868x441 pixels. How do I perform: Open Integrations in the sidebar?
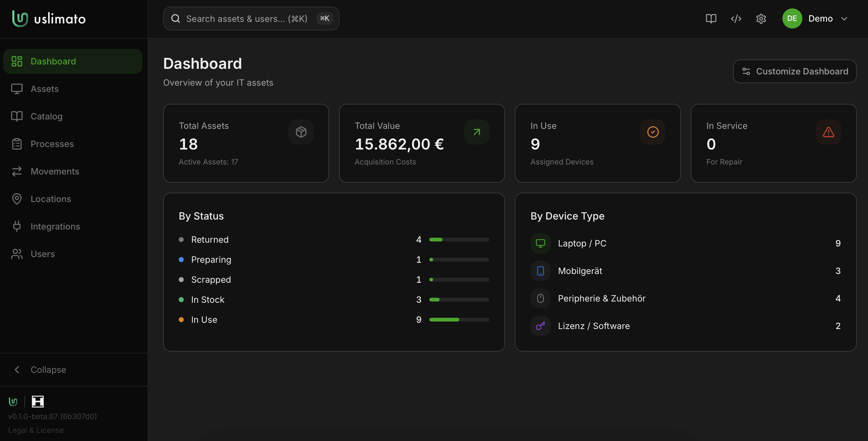[73, 226]
